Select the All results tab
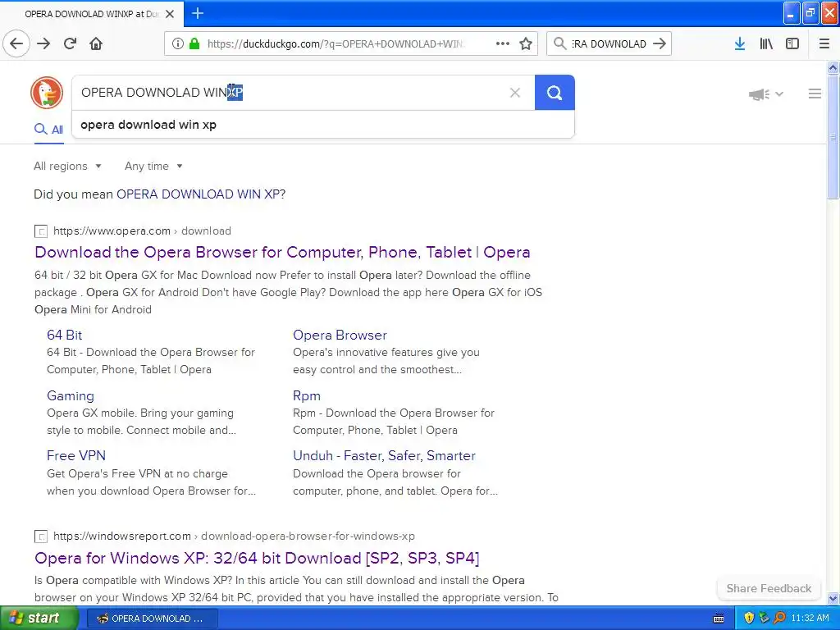 pos(48,129)
